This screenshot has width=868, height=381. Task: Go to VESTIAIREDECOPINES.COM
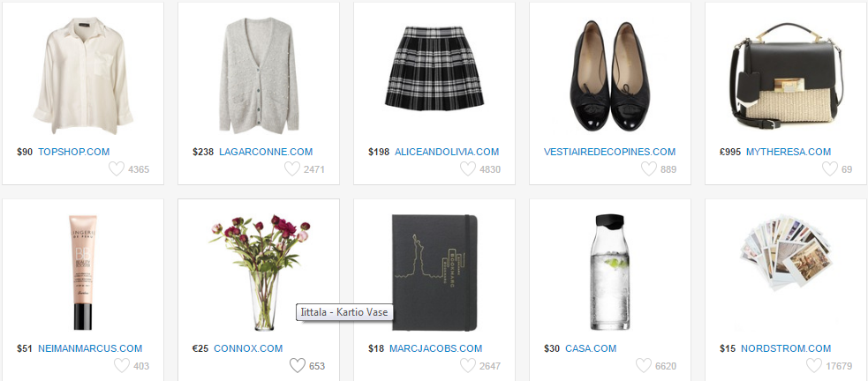(609, 152)
